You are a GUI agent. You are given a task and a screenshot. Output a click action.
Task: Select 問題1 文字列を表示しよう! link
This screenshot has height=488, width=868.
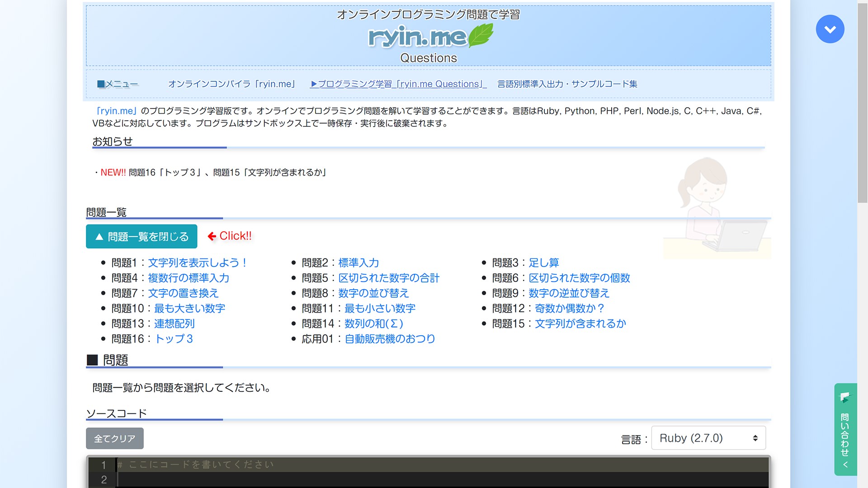point(197,263)
